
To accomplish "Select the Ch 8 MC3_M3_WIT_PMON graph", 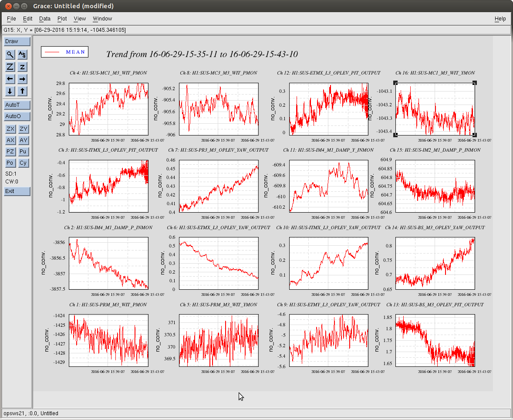I will click(x=219, y=109).
